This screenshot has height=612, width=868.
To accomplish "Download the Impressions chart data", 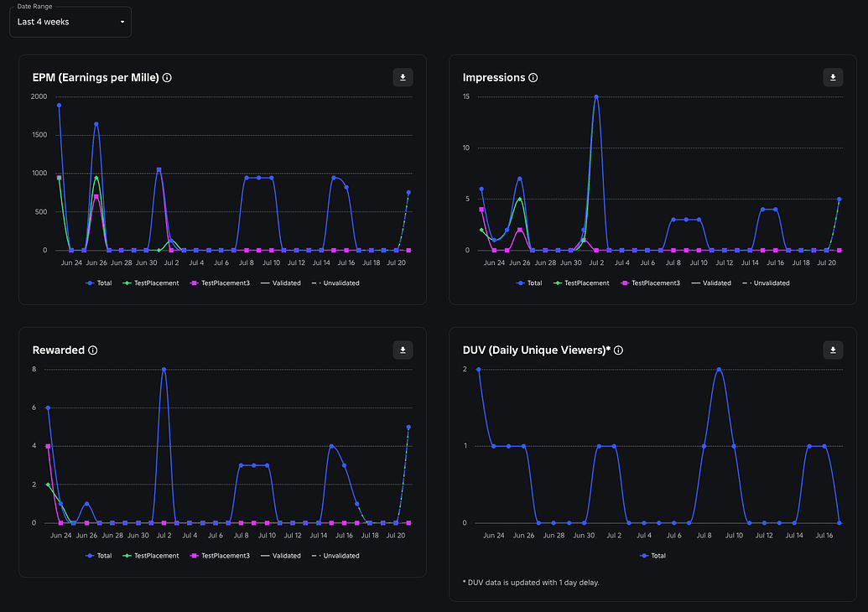I will tap(833, 77).
